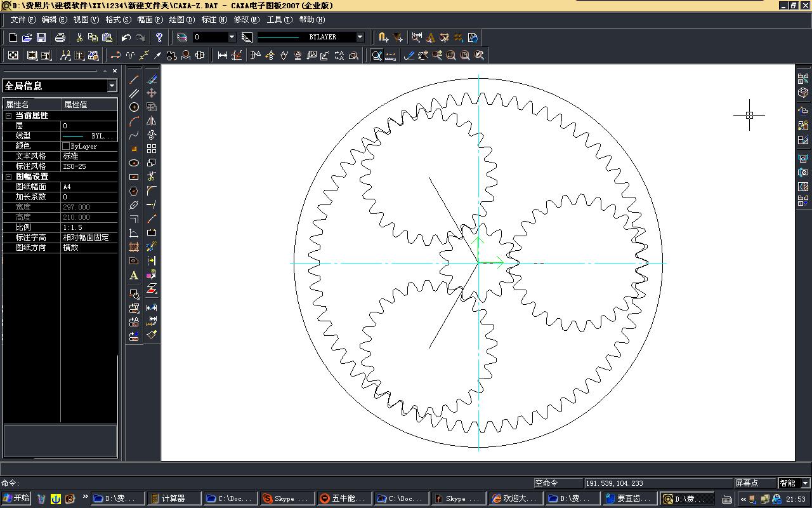This screenshot has height=508, width=812.
Task: Open the 帮助(H) menu
Action: [x=311, y=20]
